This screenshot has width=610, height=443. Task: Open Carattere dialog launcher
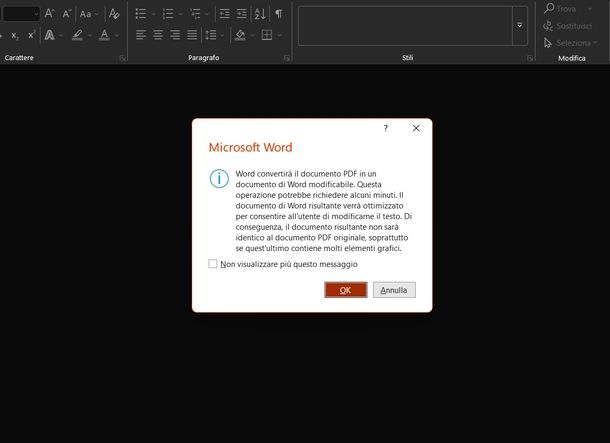(x=123, y=58)
